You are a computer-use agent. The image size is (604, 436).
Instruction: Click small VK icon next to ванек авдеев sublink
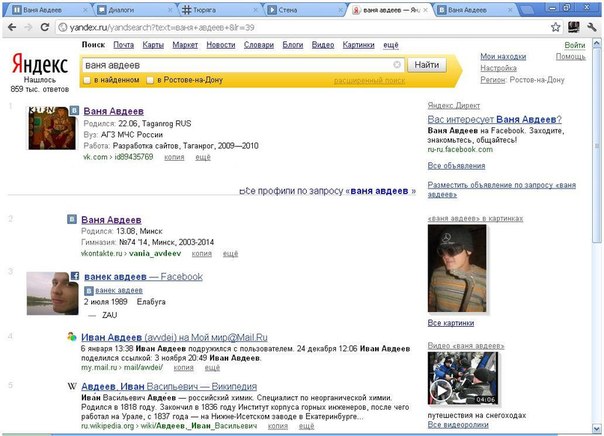(89, 290)
